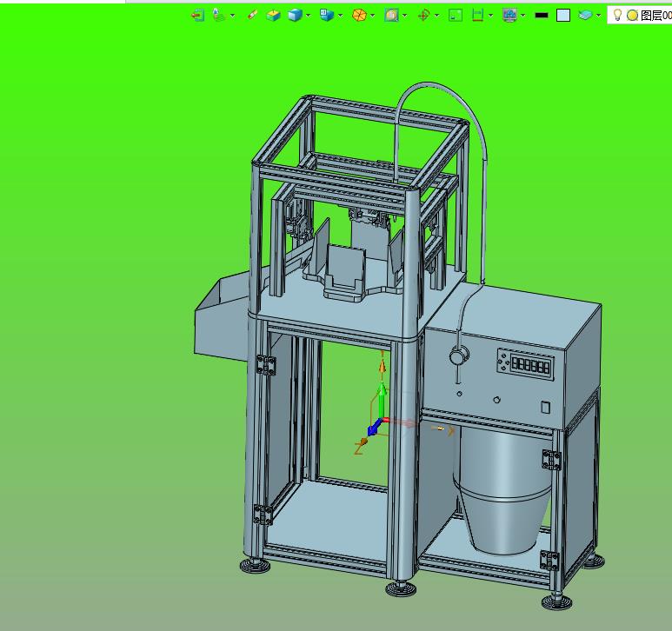Click the blue Z axis arrow of triad

click(x=374, y=428)
